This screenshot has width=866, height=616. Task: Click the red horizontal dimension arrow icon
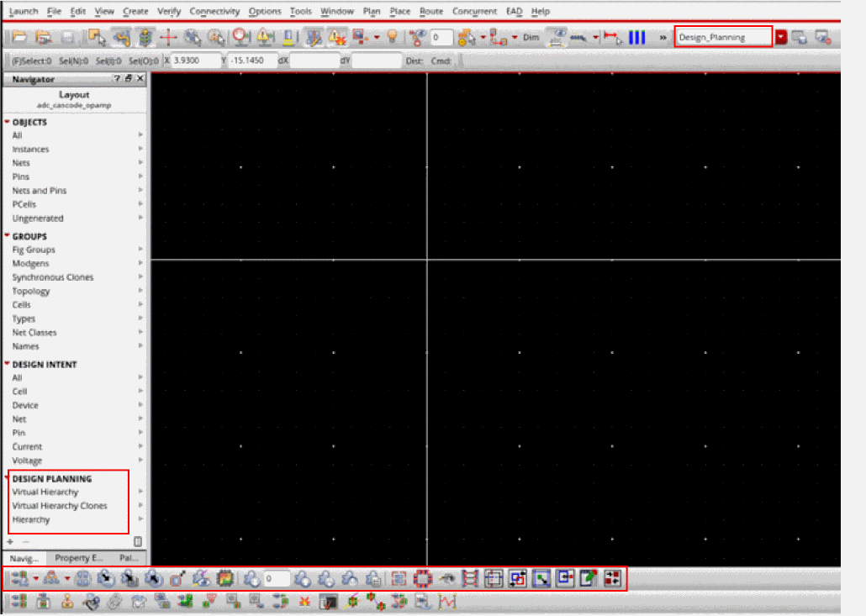click(612, 37)
